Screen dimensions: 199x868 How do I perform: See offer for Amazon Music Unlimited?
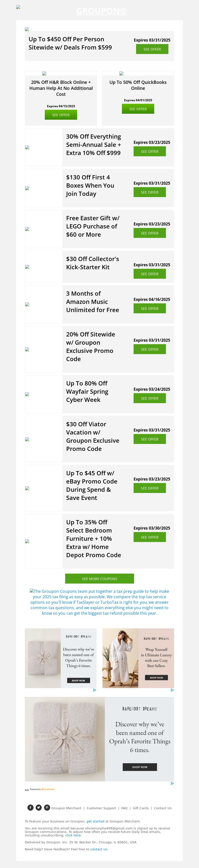(x=149, y=309)
